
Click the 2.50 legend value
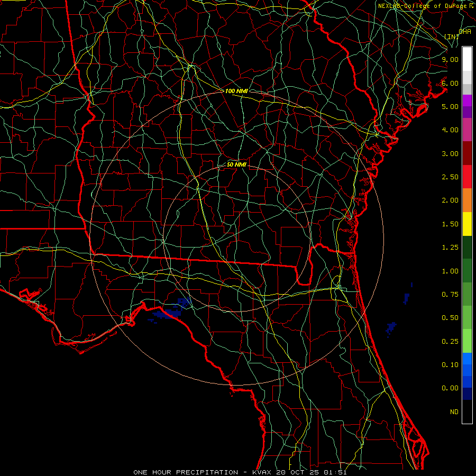pos(450,177)
